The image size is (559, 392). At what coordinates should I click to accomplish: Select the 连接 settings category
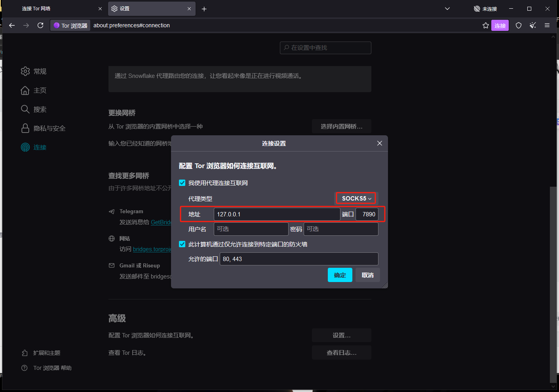point(34,147)
